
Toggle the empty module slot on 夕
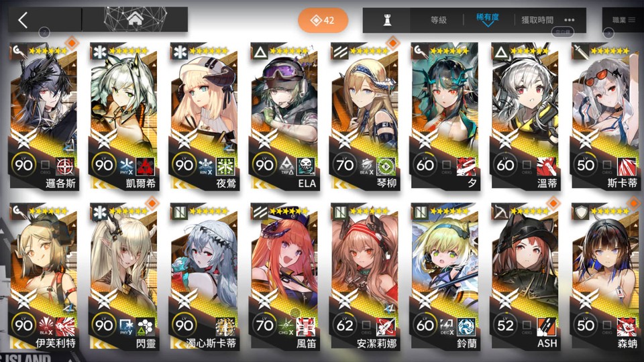click(447, 165)
